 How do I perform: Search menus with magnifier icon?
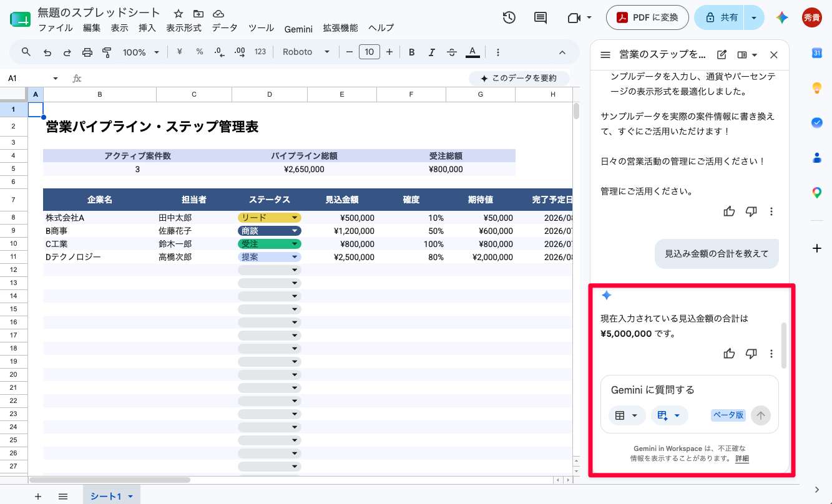tap(26, 52)
